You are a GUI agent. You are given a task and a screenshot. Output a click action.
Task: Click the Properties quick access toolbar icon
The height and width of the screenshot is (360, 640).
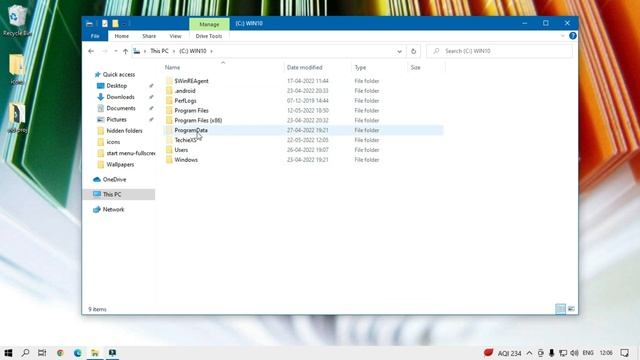pyautogui.click(x=105, y=24)
